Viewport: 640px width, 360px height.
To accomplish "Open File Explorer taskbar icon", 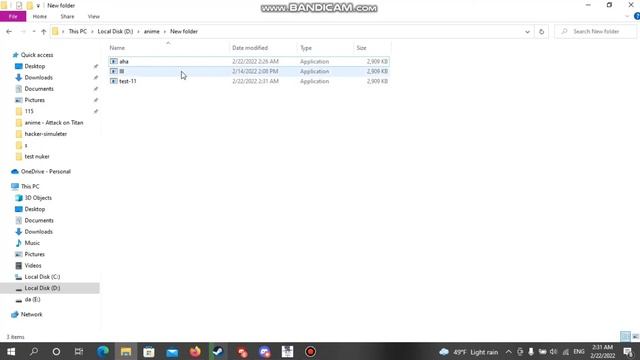I will pyautogui.click(x=126, y=351).
